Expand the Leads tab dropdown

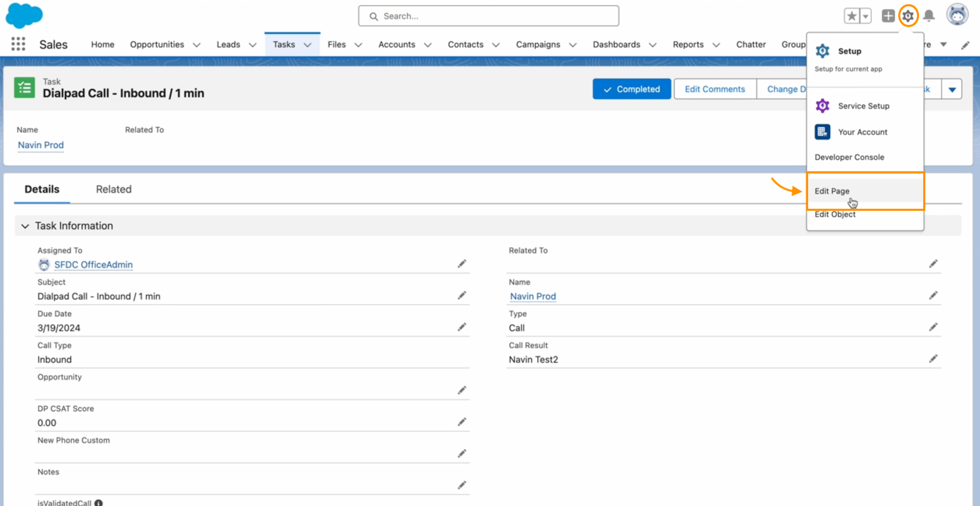(x=253, y=45)
